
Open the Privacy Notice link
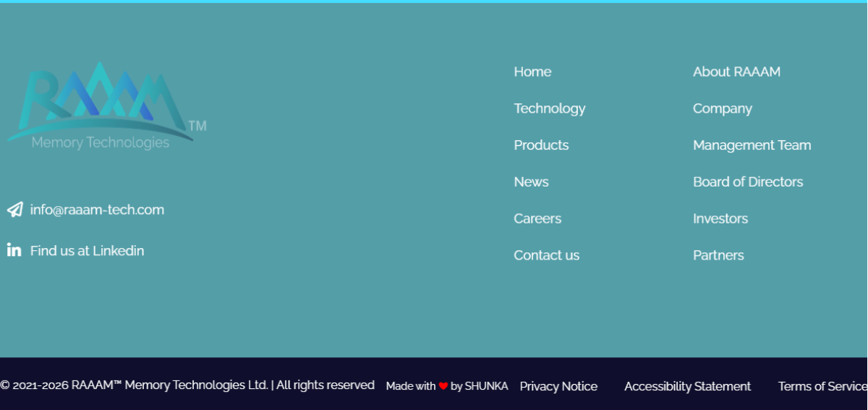pos(558,387)
